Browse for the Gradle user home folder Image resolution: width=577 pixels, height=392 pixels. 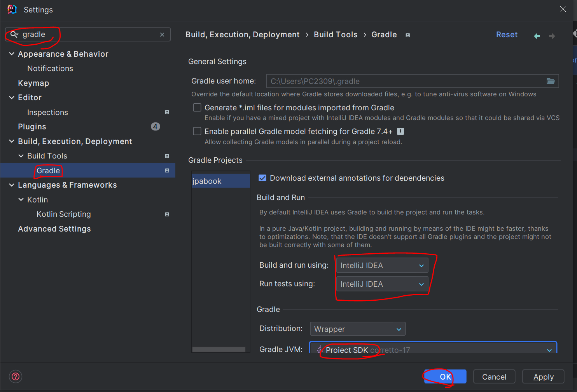pyautogui.click(x=551, y=81)
